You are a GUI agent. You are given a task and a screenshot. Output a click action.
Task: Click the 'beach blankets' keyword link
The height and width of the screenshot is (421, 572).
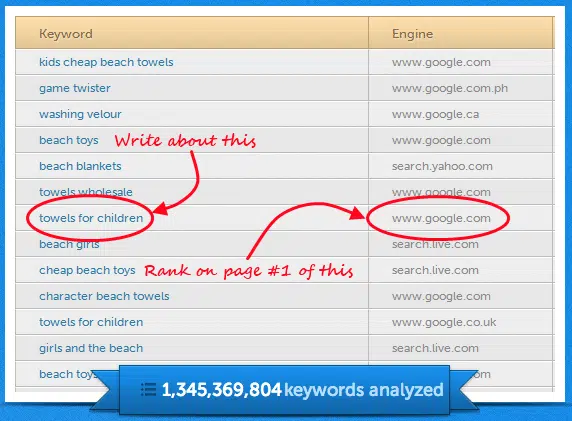pyautogui.click(x=80, y=166)
